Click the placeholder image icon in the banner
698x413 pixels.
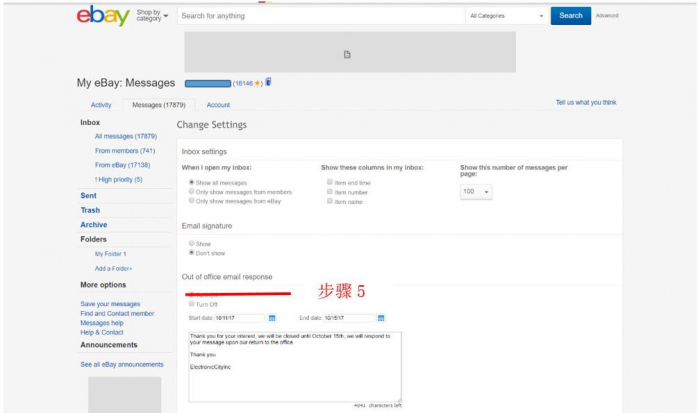point(347,54)
